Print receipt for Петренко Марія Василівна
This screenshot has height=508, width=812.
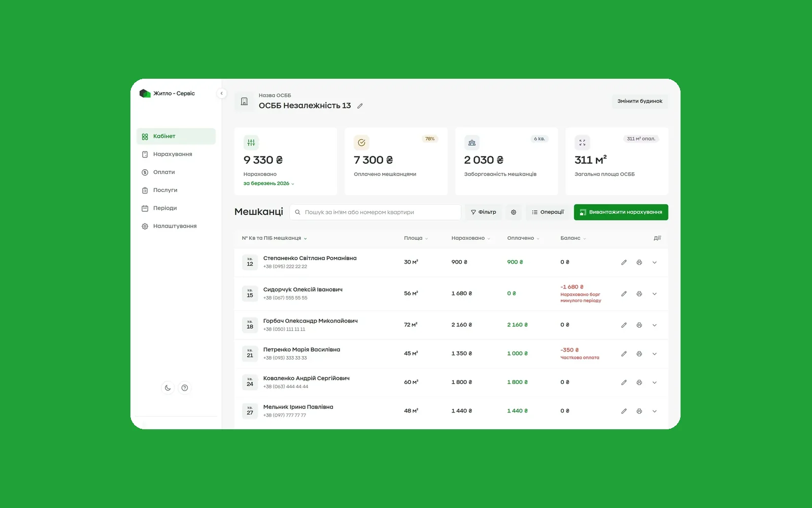(639, 354)
